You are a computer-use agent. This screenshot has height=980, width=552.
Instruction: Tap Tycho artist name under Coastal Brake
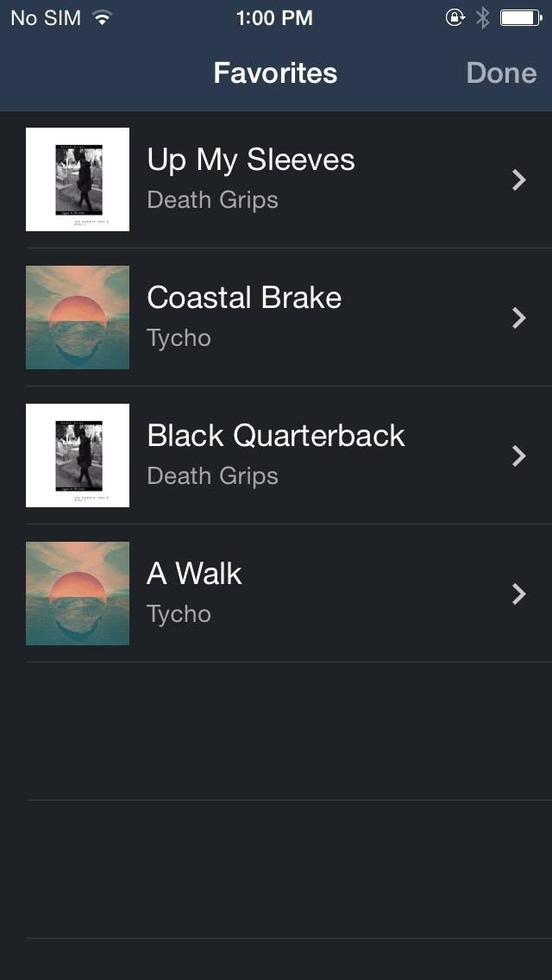(x=179, y=338)
